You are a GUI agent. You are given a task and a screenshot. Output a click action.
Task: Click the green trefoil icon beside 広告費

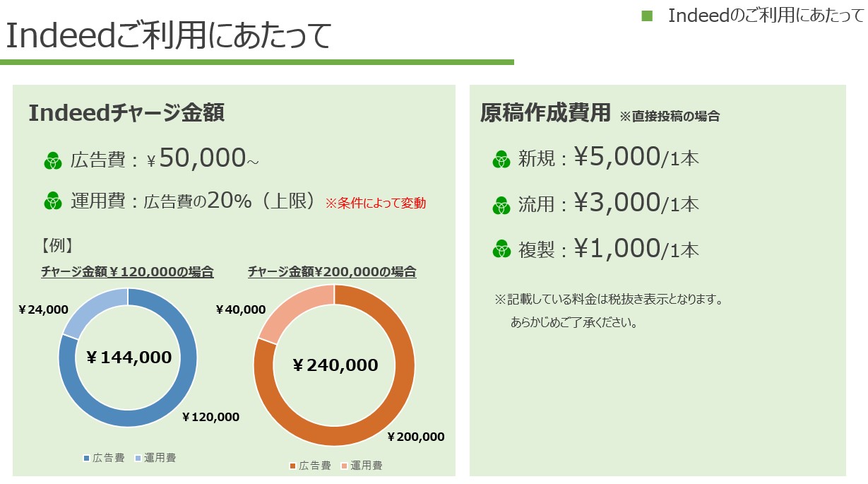(x=53, y=162)
